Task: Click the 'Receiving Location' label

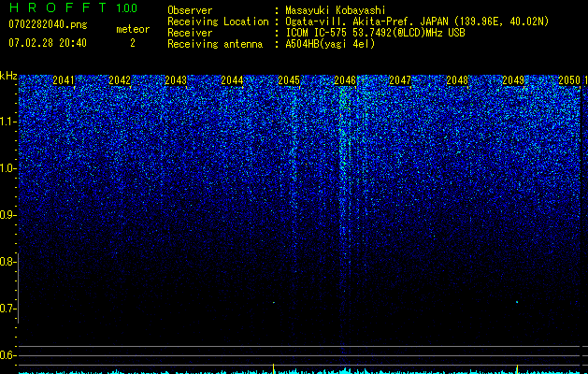Action: point(218,22)
